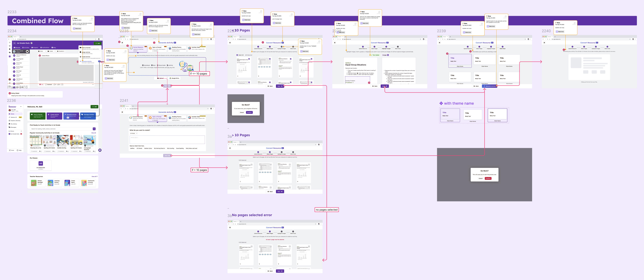Image resolution: width=644 pixels, height=280 pixels.
Task: Click the hamburger menu icon in the 1st Grade Owls frame
Action: point(10,43)
